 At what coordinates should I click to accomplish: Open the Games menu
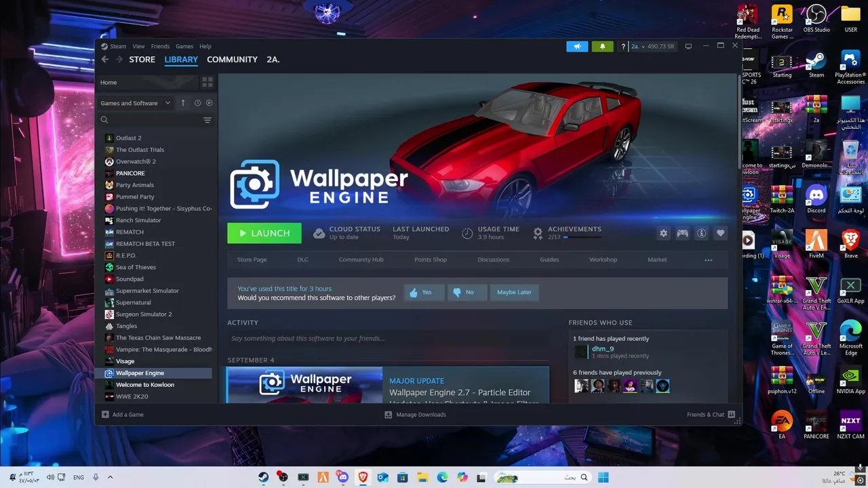coord(184,46)
